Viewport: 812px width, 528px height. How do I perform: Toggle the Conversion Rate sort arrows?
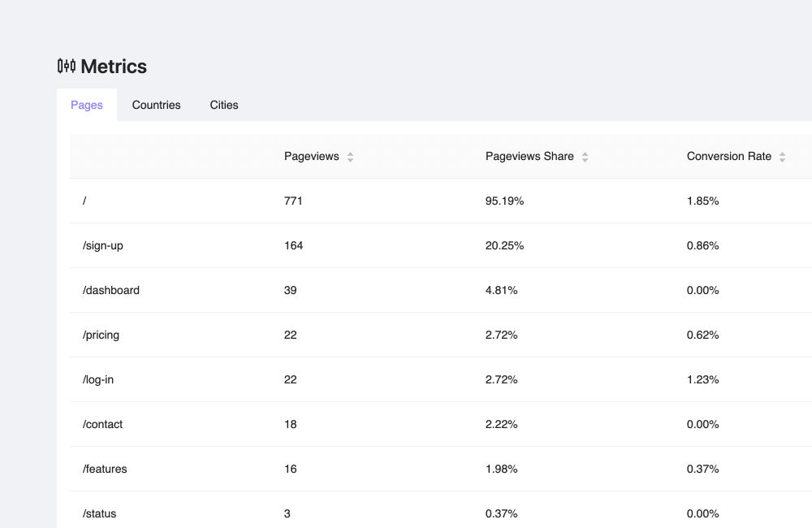click(782, 157)
